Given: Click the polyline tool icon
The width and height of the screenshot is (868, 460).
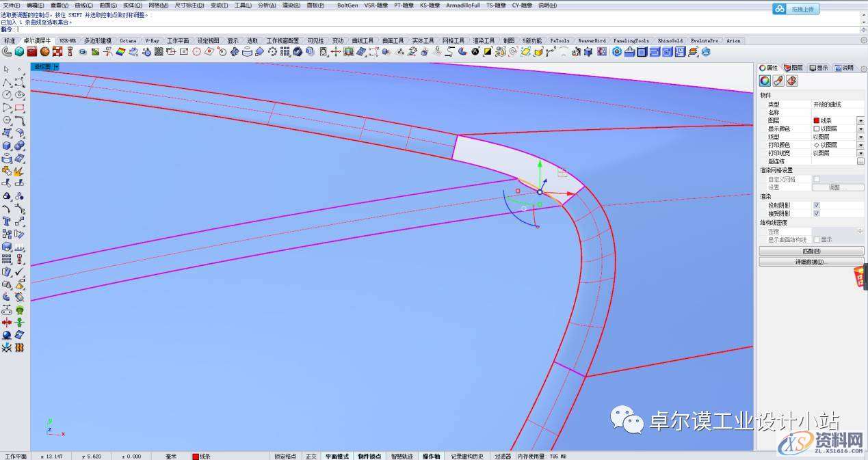Looking at the screenshot, I should point(6,82).
